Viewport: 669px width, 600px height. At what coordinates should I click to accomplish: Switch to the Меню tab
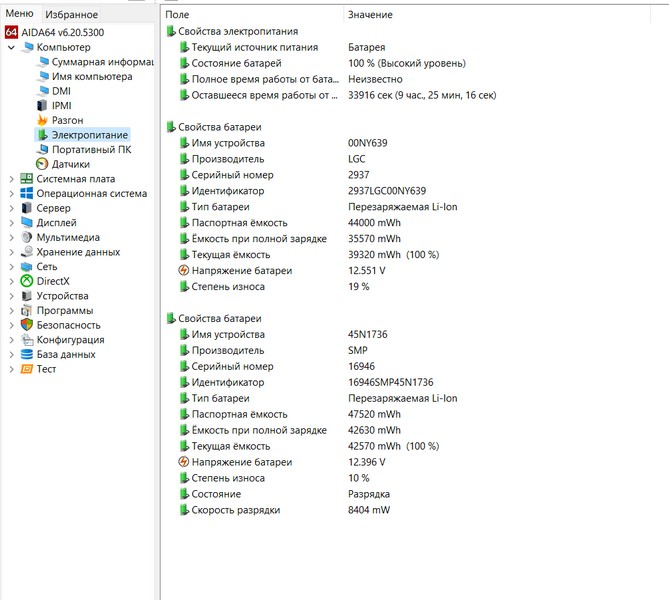pyautogui.click(x=20, y=14)
